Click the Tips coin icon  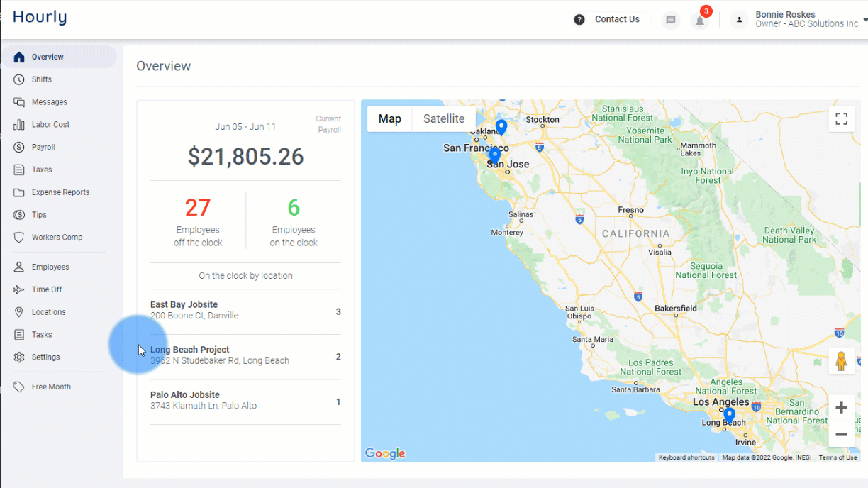tap(19, 215)
